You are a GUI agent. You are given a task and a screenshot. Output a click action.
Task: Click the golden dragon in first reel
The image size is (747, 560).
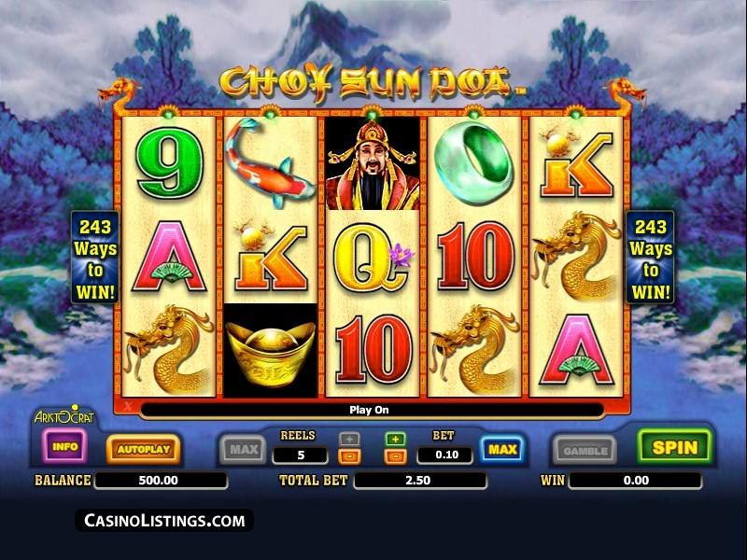coord(169,350)
